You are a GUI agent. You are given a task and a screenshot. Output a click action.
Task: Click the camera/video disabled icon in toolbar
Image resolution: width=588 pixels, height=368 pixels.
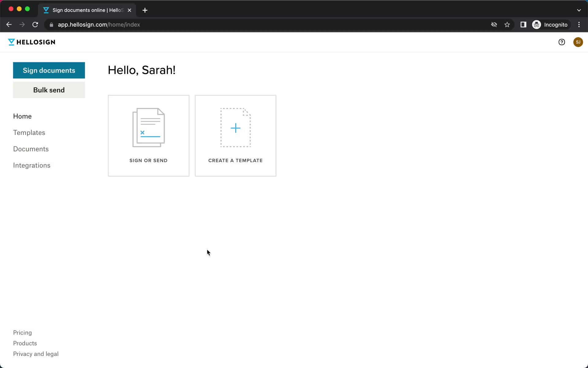coord(494,25)
